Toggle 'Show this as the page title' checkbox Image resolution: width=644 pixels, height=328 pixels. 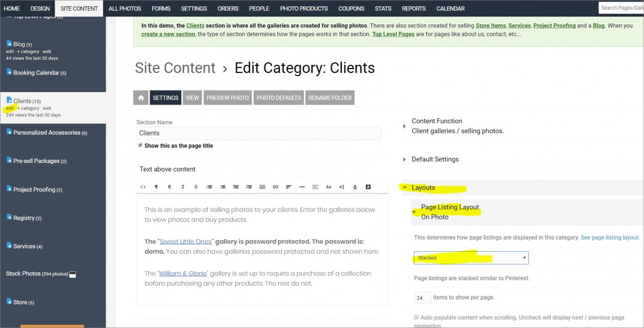point(140,145)
